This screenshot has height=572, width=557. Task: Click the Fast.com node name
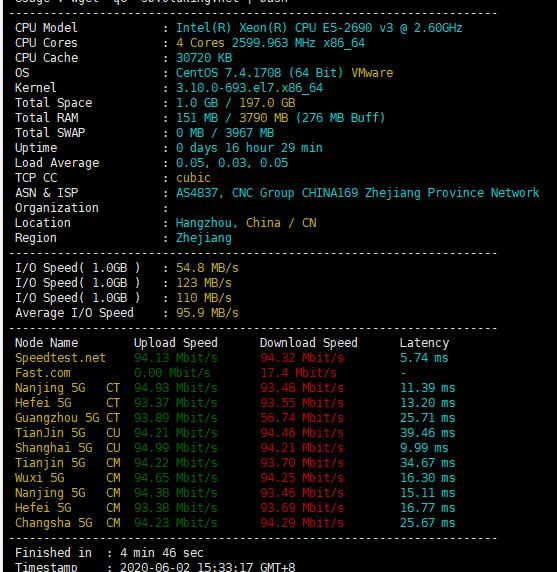click(x=43, y=373)
